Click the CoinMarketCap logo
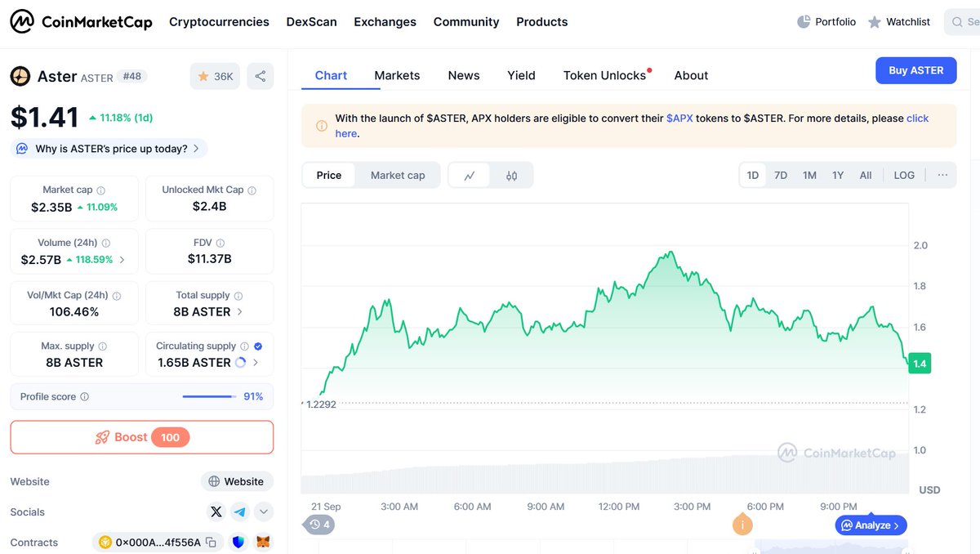The image size is (980, 554). tap(81, 22)
